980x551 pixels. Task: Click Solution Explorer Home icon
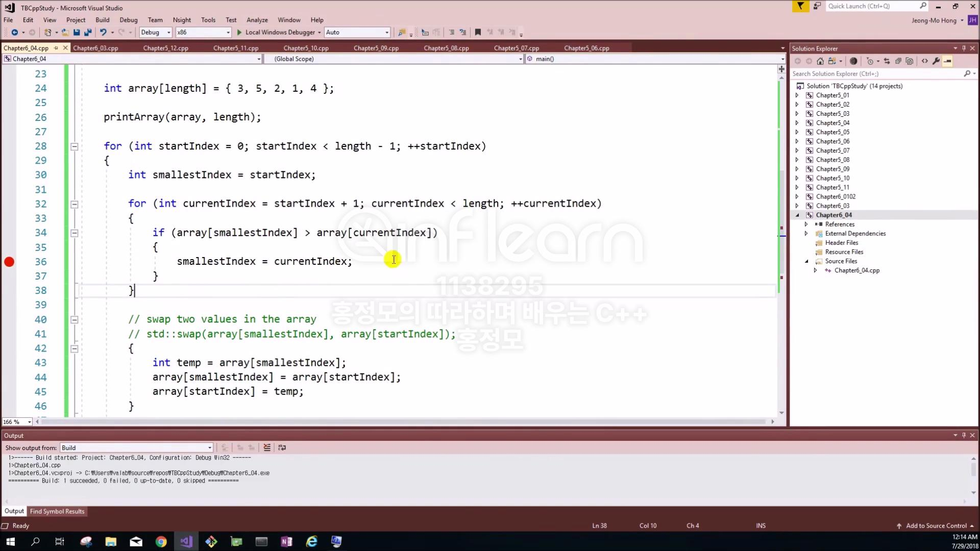click(x=820, y=61)
